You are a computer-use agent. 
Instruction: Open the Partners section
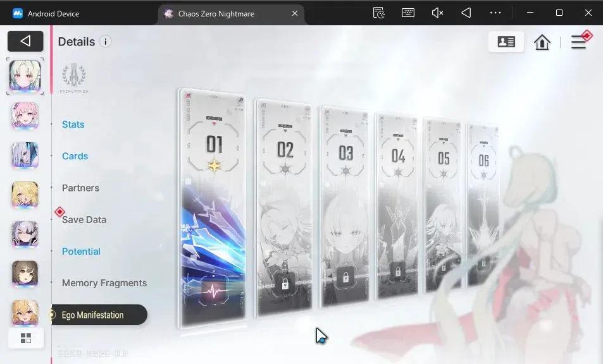(80, 188)
